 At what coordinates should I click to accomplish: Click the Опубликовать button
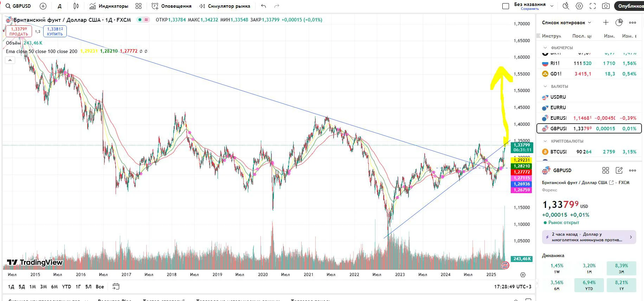pyautogui.click(x=629, y=6)
